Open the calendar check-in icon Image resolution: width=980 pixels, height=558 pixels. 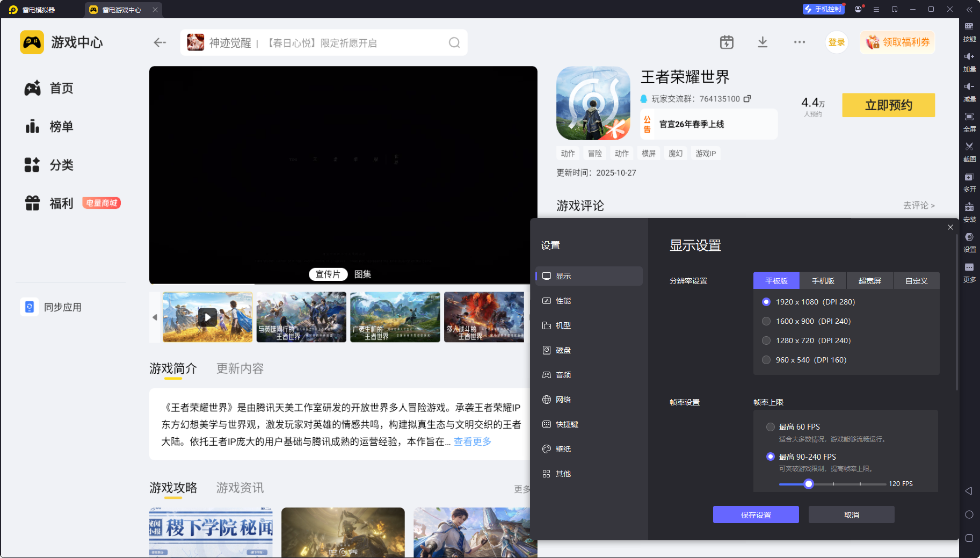[727, 42]
